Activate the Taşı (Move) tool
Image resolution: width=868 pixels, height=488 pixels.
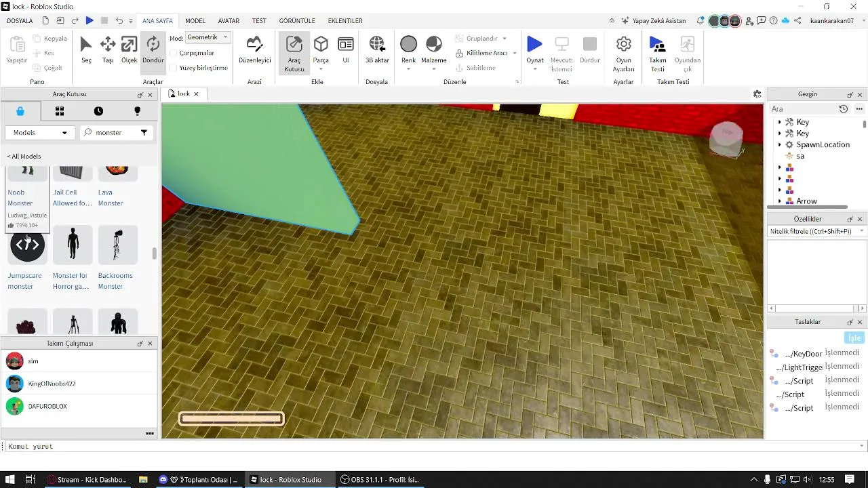[108, 50]
